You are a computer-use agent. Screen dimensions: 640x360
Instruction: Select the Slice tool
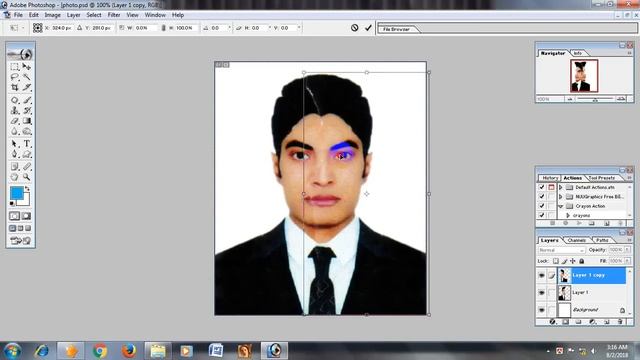click(27, 87)
